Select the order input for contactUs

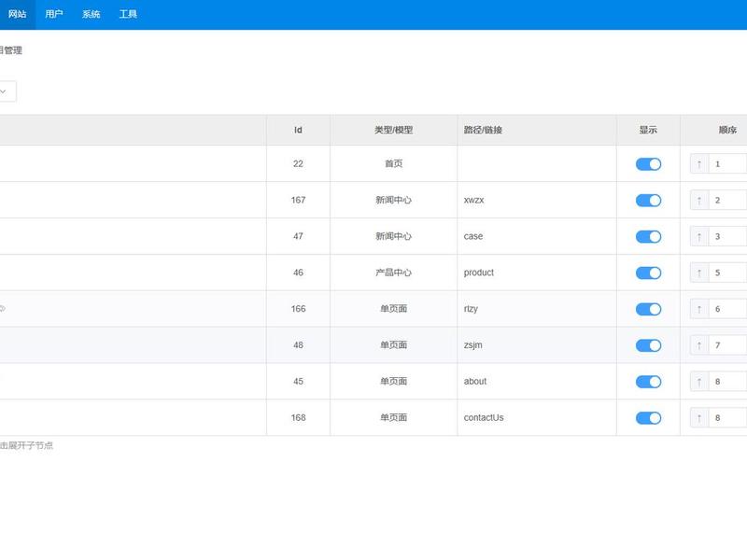pos(728,417)
